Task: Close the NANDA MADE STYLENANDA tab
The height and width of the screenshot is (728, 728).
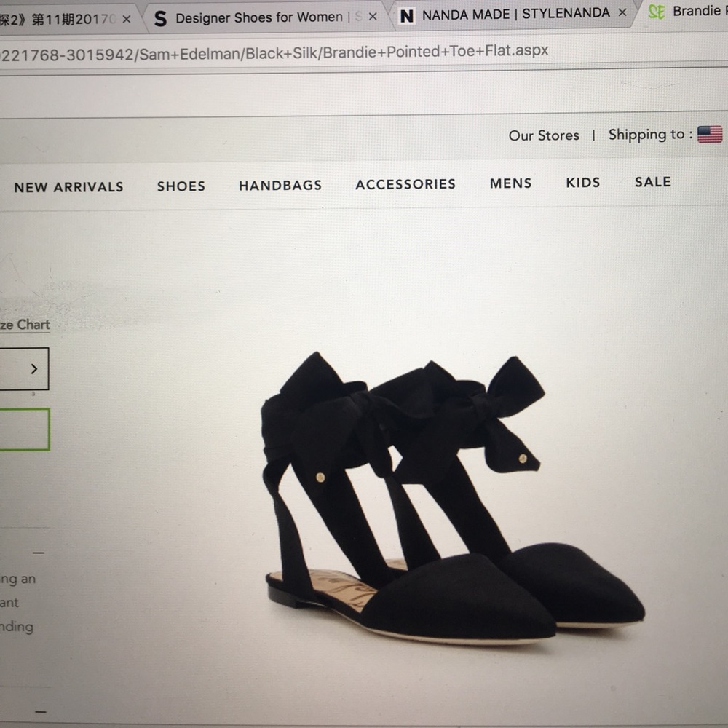Action: coord(622,12)
